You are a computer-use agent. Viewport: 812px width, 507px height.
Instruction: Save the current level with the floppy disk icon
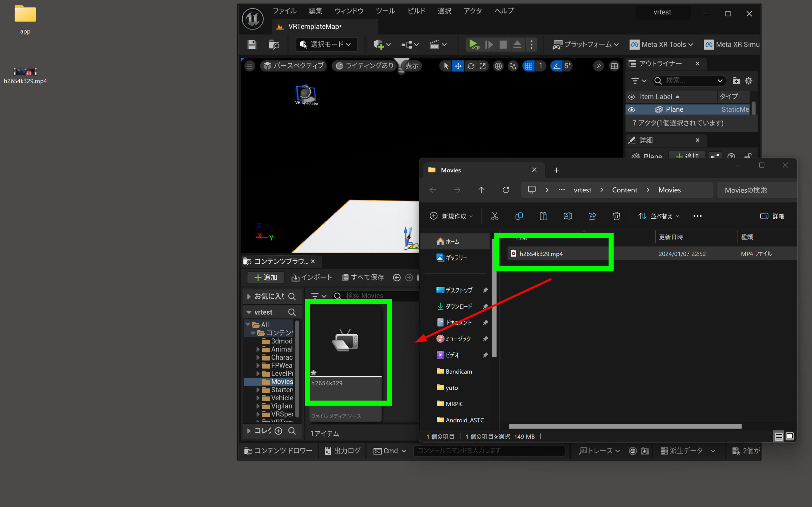[252, 44]
